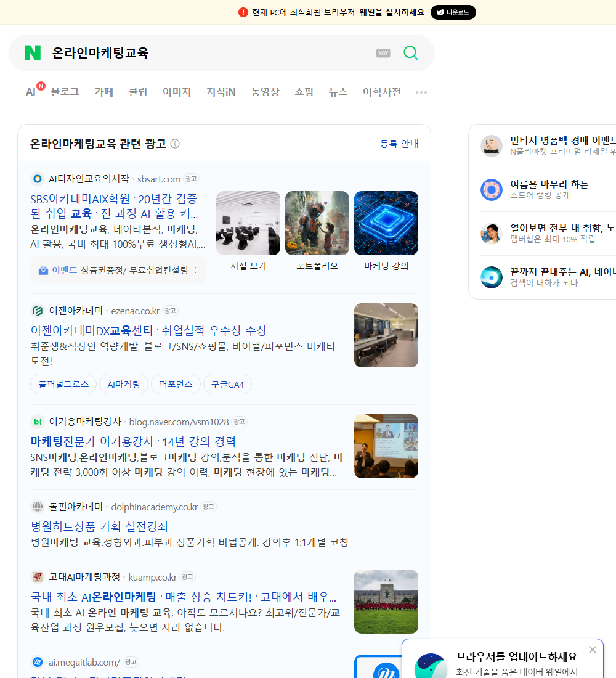Click the 구글GA4 tag button
Image resolution: width=616 pixels, height=678 pixels.
[x=227, y=384]
